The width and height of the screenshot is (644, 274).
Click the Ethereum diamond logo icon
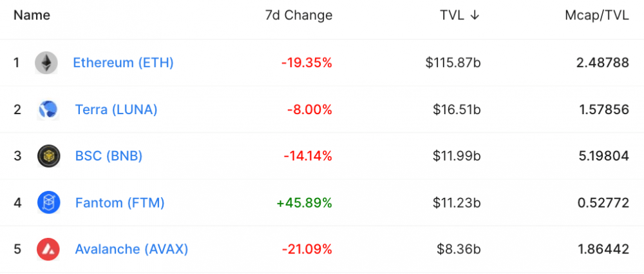[46, 63]
